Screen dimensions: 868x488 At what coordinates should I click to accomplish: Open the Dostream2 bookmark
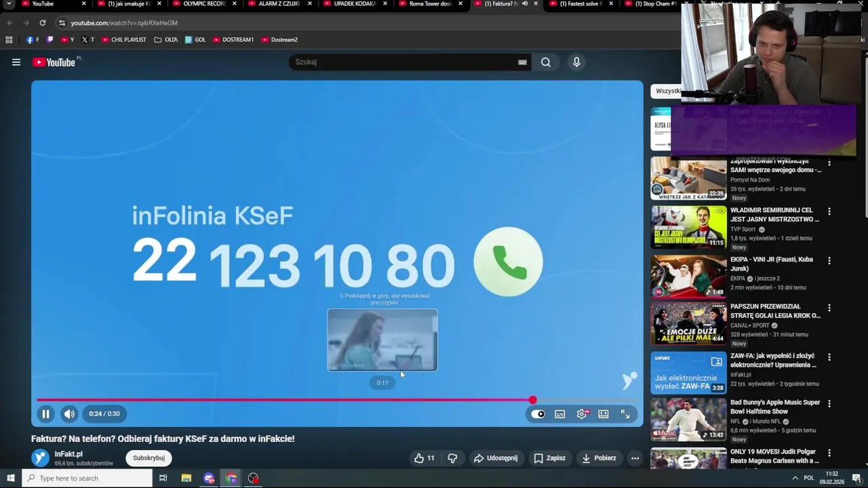pyautogui.click(x=279, y=40)
